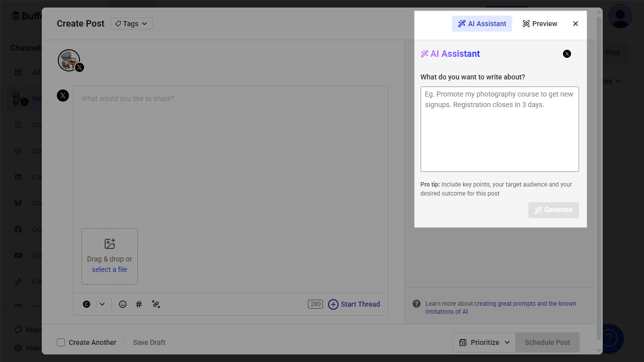
Task: Close the Create Post dialog
Action: tap(576, 24)
